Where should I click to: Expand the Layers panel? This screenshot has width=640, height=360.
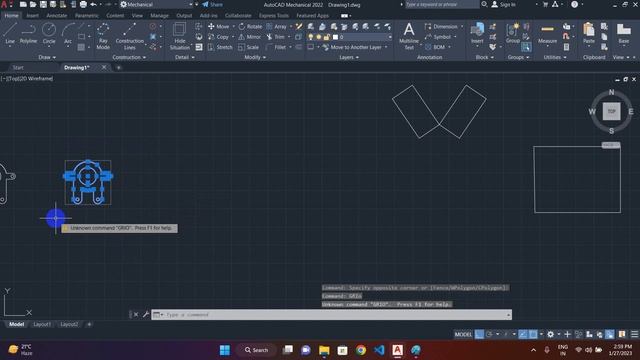click(x=349, y=58)
